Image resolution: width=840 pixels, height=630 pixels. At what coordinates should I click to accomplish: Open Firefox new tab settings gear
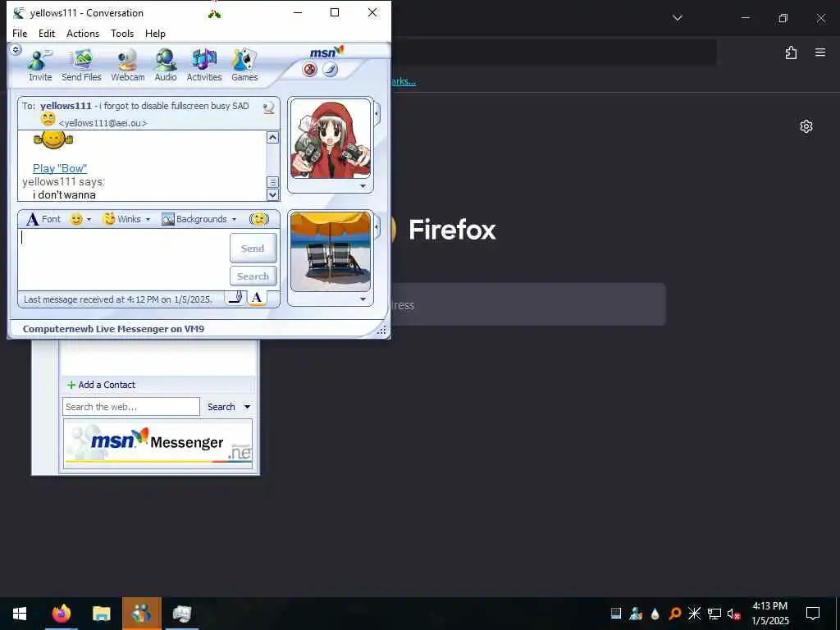(806, 126)
